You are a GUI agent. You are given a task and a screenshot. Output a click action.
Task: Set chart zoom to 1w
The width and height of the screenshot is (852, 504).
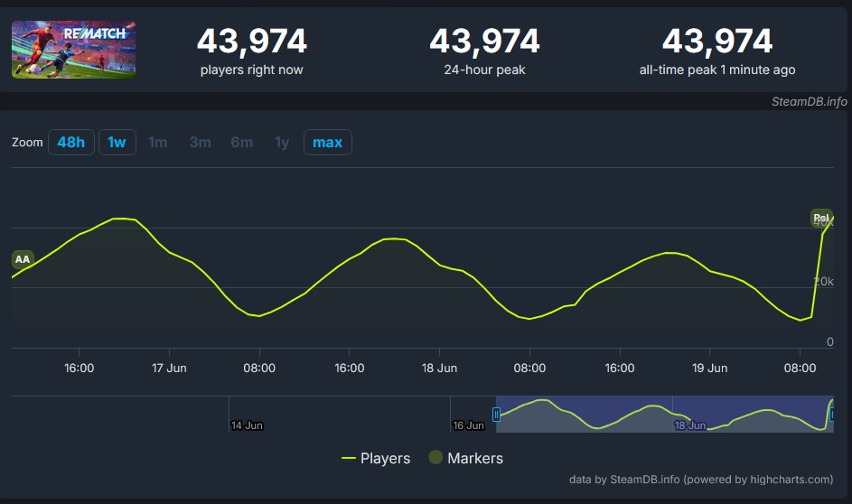(117, 143)
